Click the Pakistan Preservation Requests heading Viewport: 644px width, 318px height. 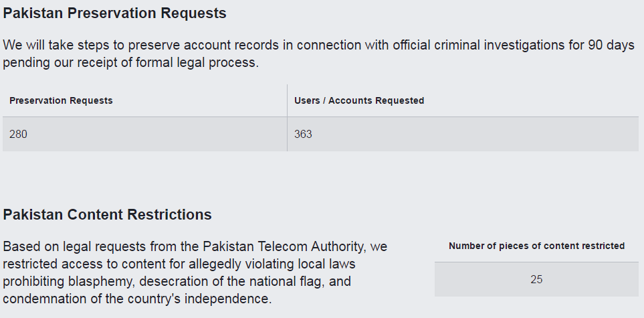click(114, 13)
